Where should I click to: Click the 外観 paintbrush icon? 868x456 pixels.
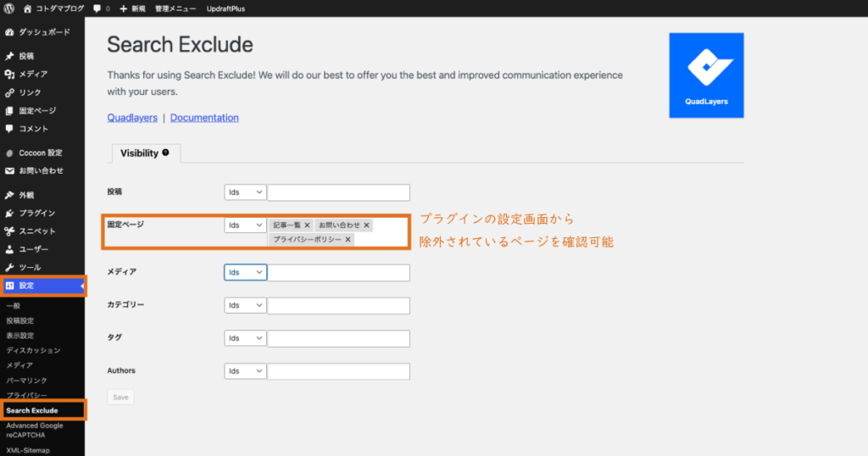[x=9, y=195]
